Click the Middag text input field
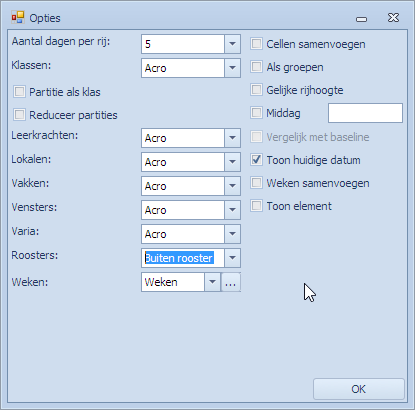This screenshot has width=415, height=410. pos(365,113)
